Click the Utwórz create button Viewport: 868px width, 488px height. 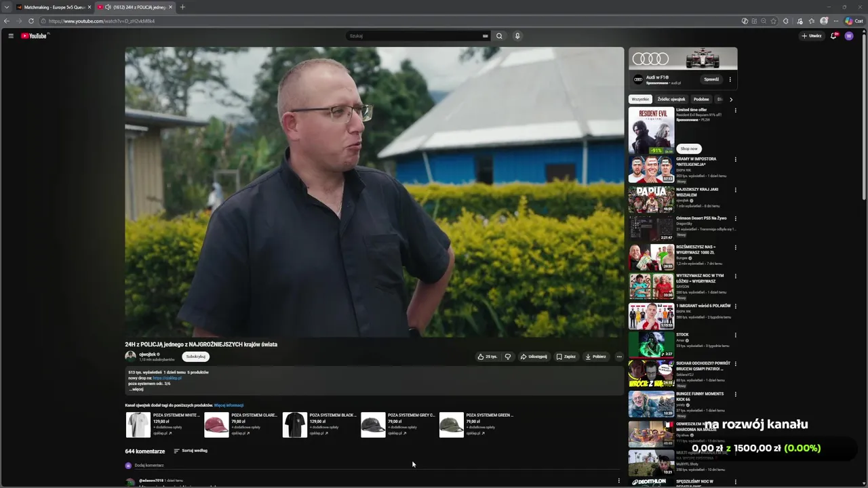[x=812, y=36]
